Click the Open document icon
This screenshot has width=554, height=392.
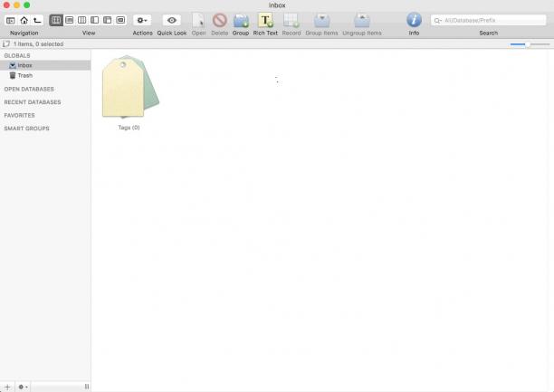[198, 20]
